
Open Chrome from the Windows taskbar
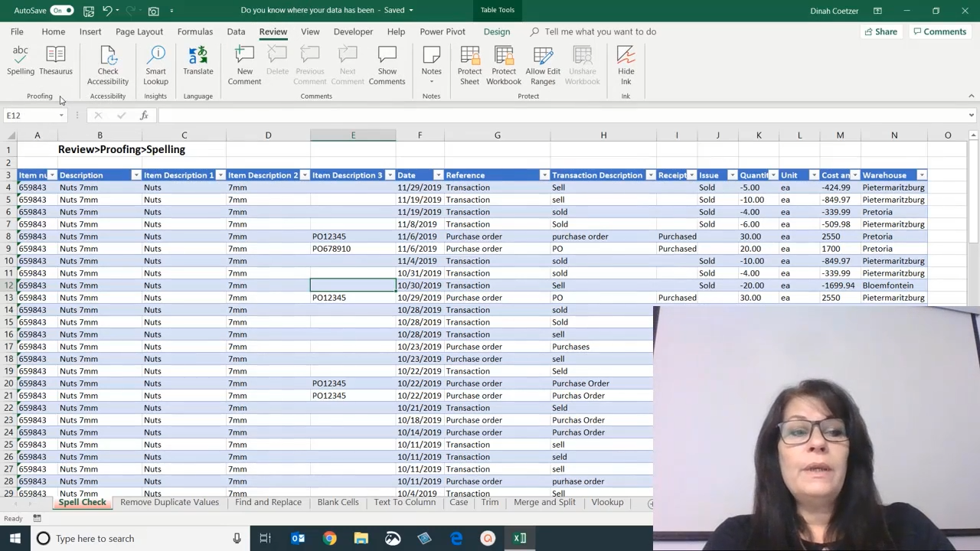coord(329,538)
